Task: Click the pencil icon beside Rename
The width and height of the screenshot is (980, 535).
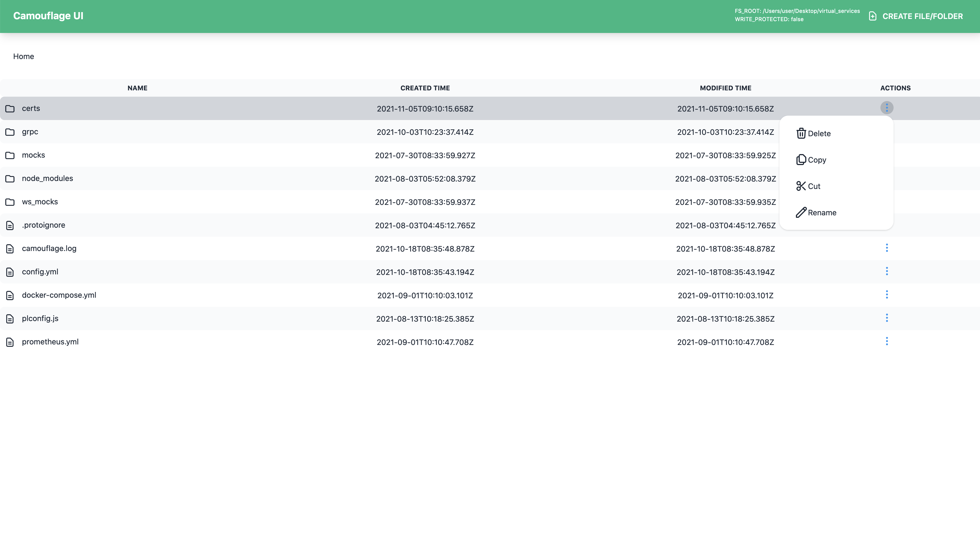Action: 801,212
